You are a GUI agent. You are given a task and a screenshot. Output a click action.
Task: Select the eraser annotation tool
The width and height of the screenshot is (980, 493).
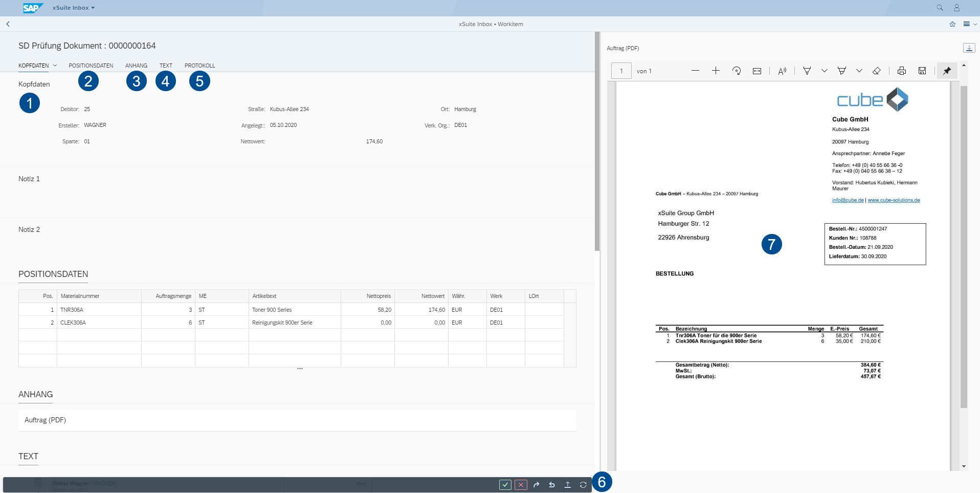point(877,71)
